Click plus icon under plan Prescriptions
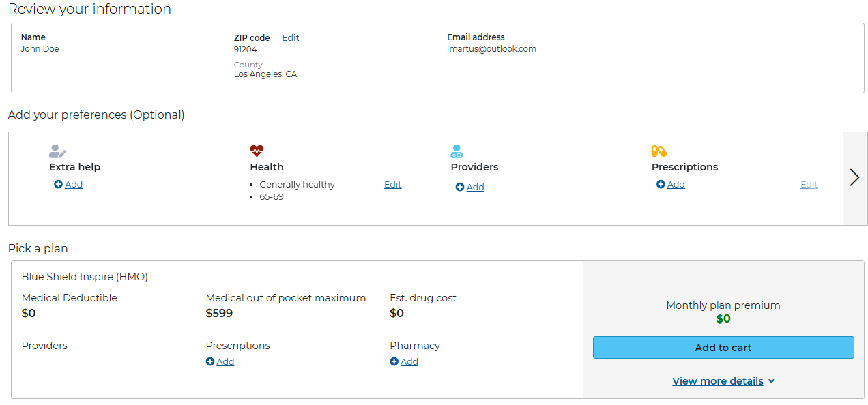868x405 pixels. click(210, 361)
